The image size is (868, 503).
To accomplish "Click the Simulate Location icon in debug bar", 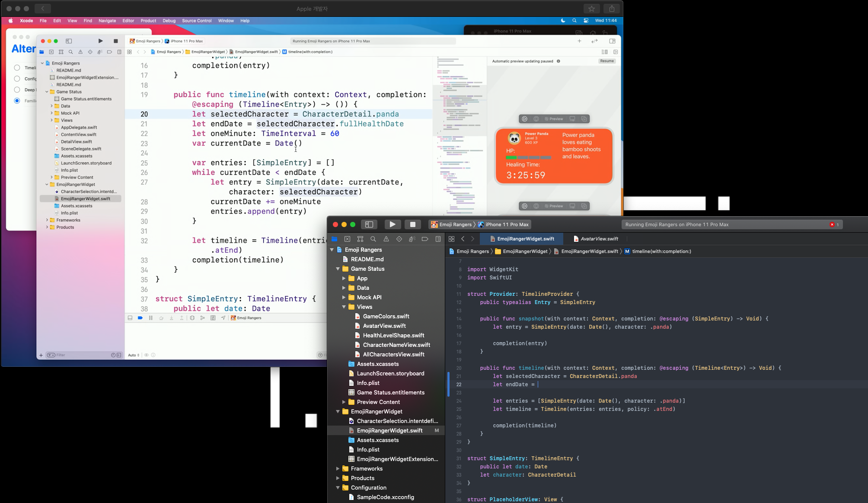I will [x=223, y=317].
